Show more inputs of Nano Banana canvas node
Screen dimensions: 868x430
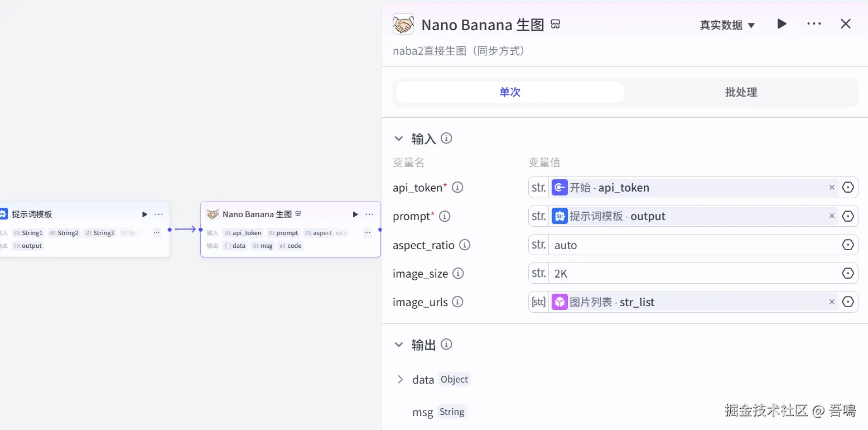point(368,233)
